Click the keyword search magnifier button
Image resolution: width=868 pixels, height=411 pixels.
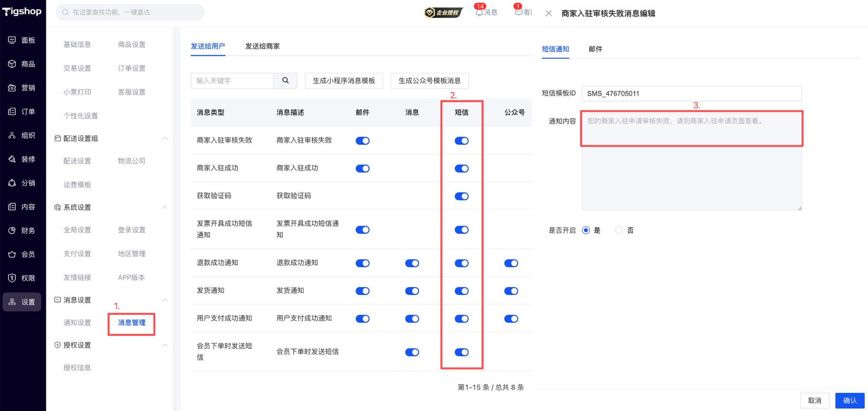click(285, 81)
